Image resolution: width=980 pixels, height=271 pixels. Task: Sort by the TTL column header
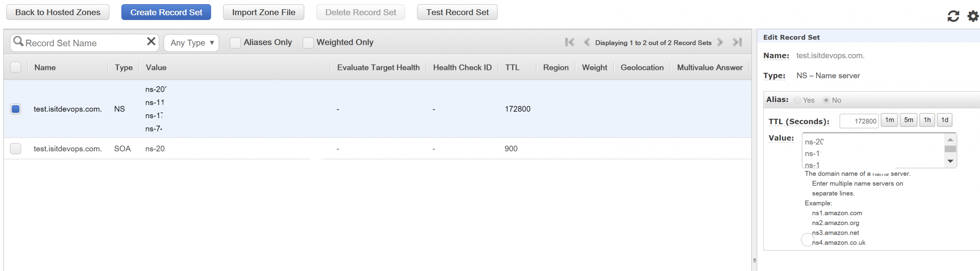click(x=512, y=68)
